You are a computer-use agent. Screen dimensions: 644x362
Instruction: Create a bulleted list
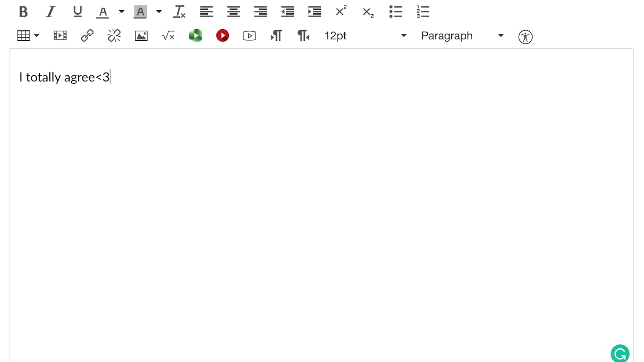395,12
